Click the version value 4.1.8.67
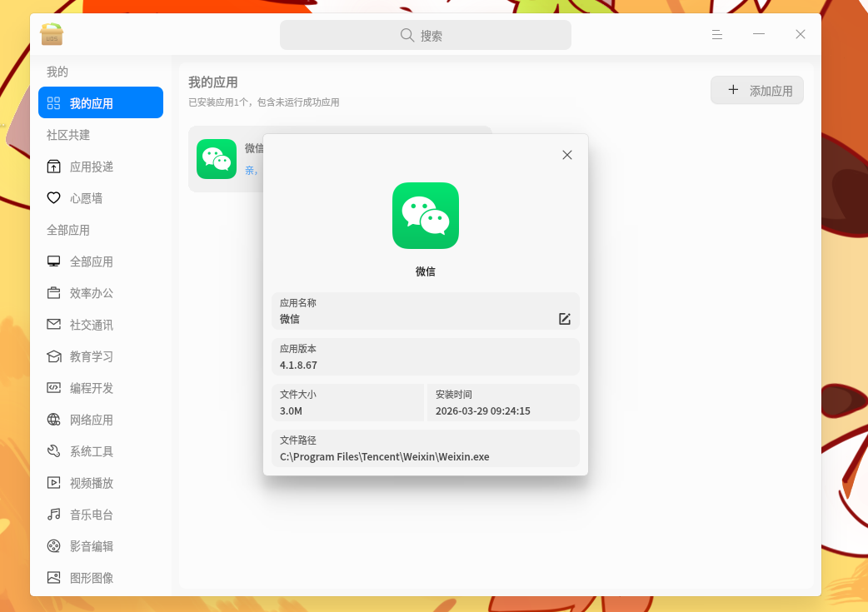 [x=298, y=366]
